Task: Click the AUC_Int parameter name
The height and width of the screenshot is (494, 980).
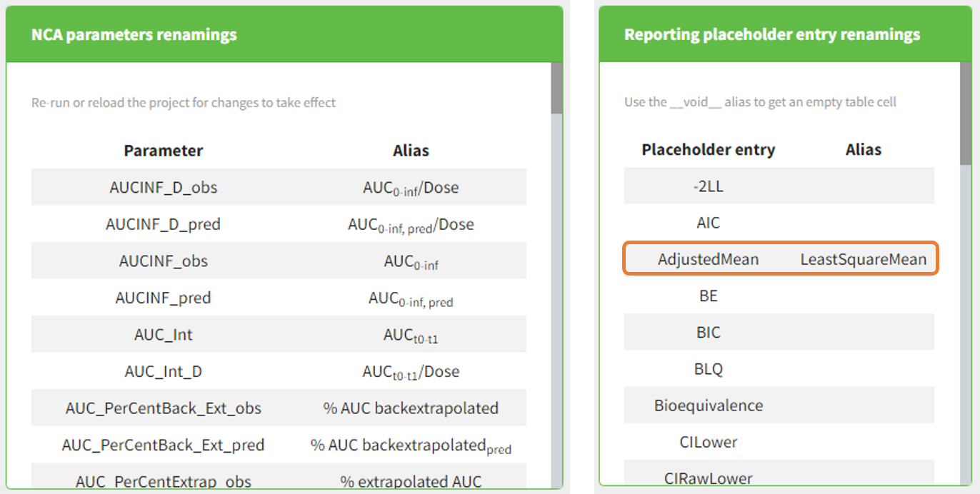Action: point(163,333)
